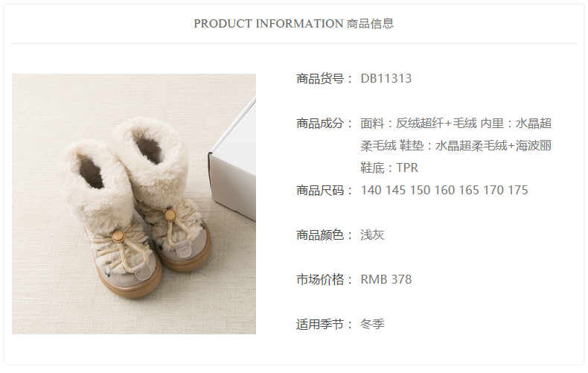Screen dimensions: 588x373
Task: Click the sole material text 鞋底：TPR
Action: (x=389, y=168)
